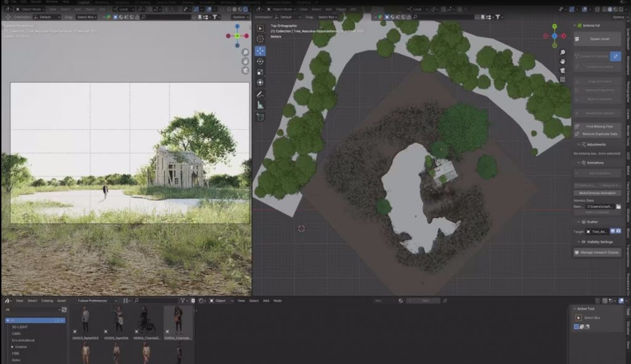
Task: Click the Spawn Asset button
Action: click(x=597, y=39)
